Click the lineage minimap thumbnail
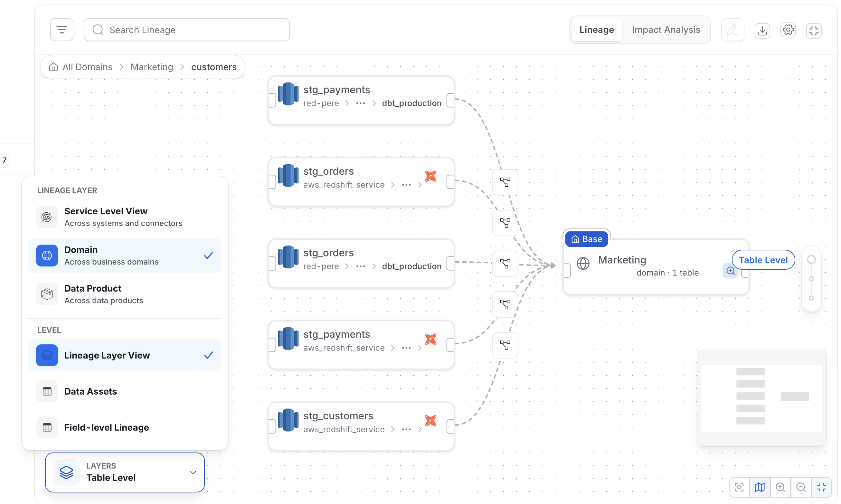The width and height of the screenshot is (841, 504). point(761,398)
